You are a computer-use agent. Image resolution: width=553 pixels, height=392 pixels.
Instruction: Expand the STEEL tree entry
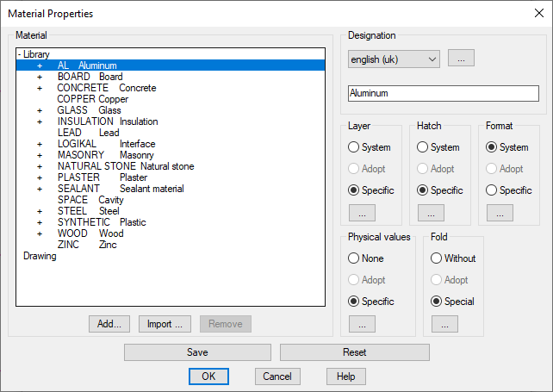(40, 211)
